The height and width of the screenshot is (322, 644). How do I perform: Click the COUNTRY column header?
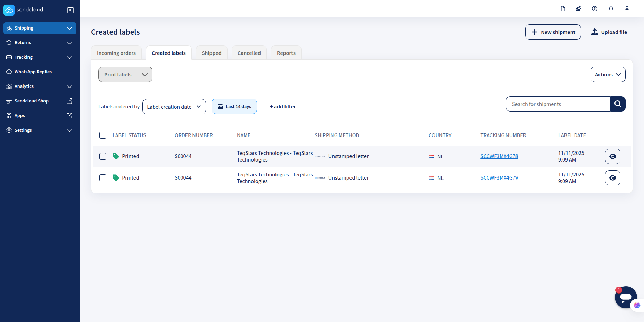pos(440,135)
